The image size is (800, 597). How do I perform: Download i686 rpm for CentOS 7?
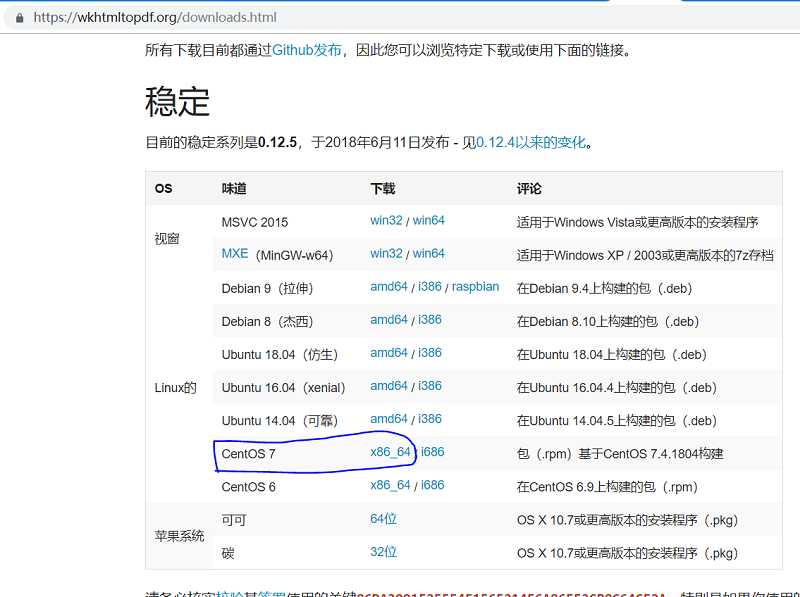[x=433, y=452]
